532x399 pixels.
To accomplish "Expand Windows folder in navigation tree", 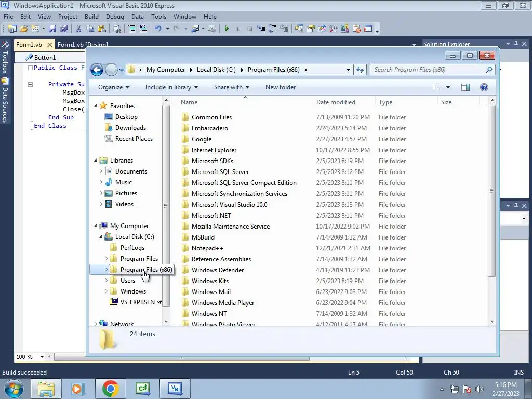I will [x=106, y=291].
